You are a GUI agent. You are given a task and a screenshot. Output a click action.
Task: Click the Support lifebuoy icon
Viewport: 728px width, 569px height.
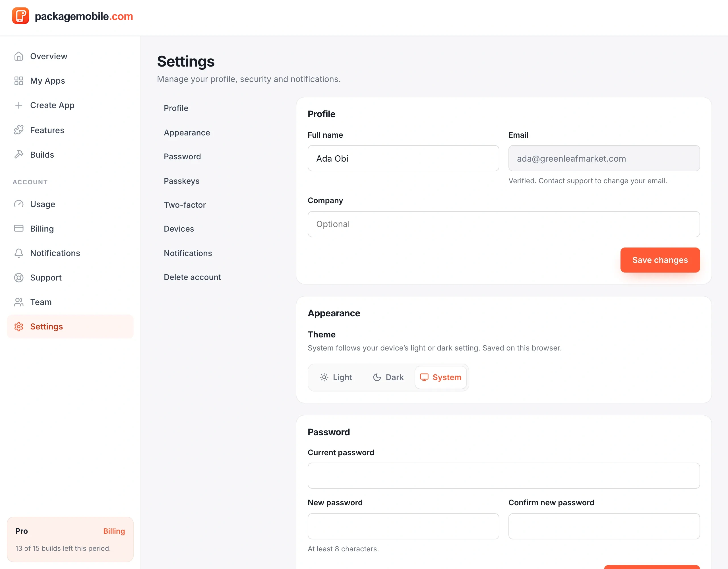pyautogui.click(x=19, y=277)
